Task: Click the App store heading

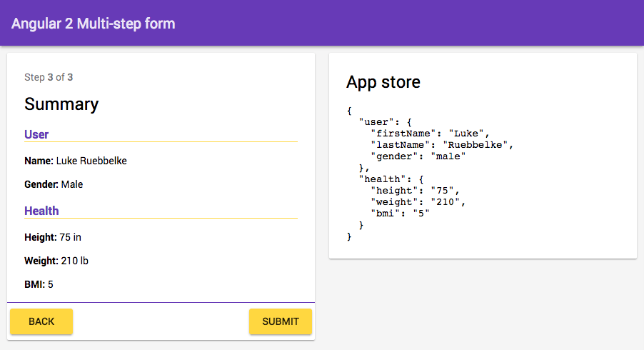Action: click(x=383, y=82)
